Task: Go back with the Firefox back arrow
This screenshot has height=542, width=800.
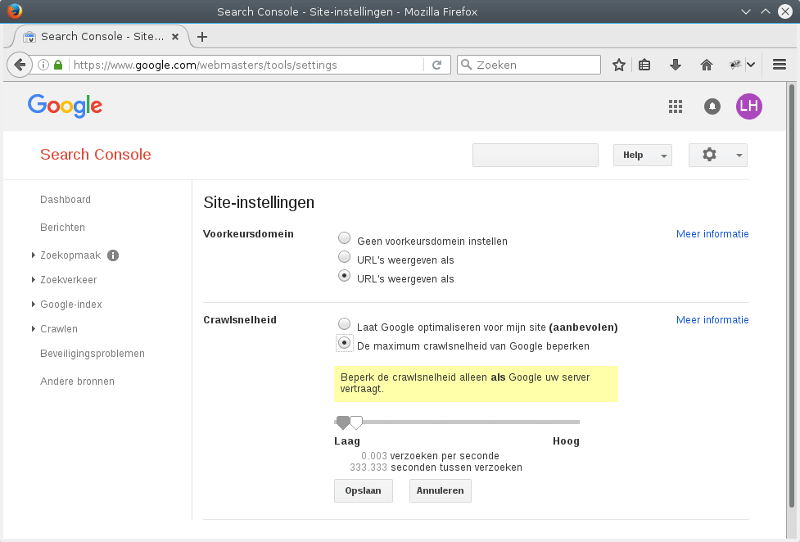Action: tap(19, 65)
